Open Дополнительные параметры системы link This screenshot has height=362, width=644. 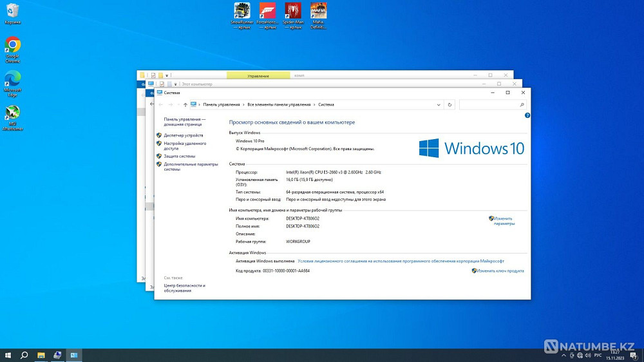tap(191, 166)
